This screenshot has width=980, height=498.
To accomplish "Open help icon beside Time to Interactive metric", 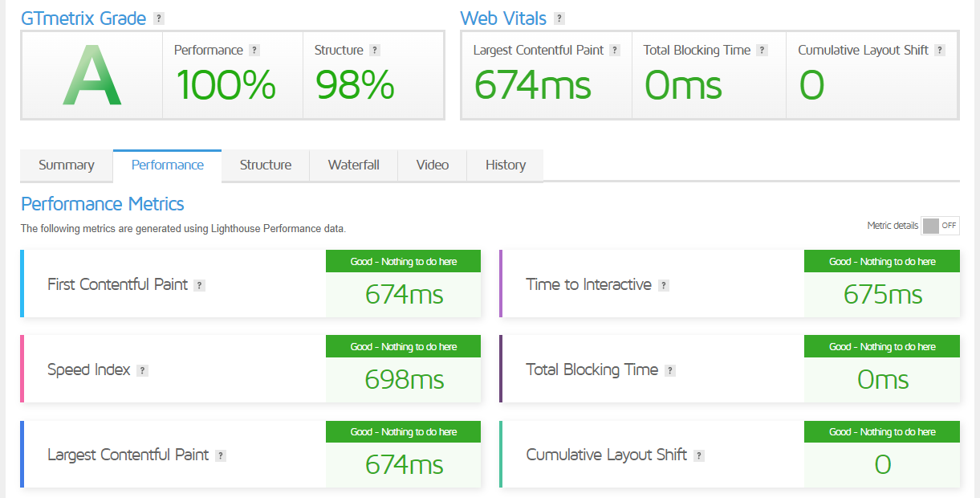I will point(664,285).
